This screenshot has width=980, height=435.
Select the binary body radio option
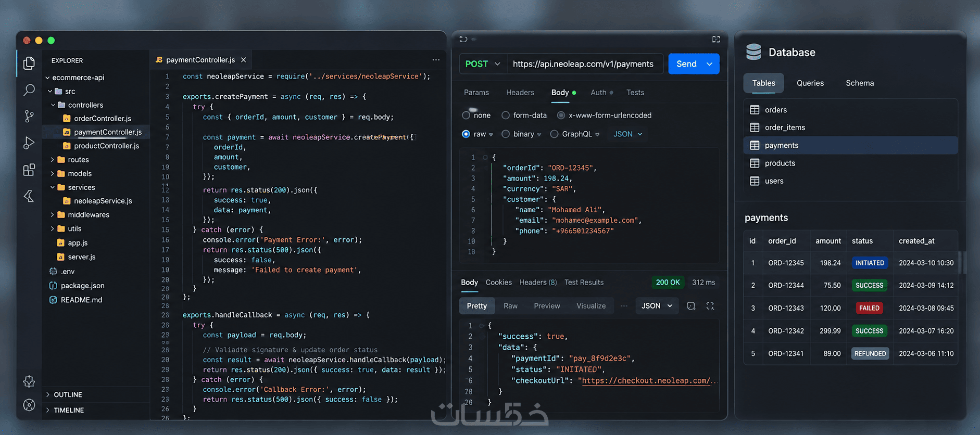point(505,134)
